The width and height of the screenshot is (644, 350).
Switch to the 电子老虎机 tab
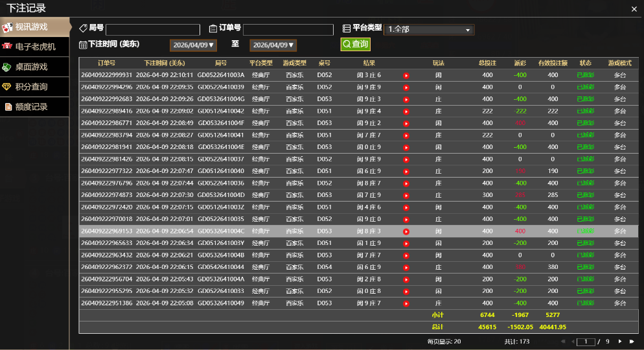(x=34, y=47)
